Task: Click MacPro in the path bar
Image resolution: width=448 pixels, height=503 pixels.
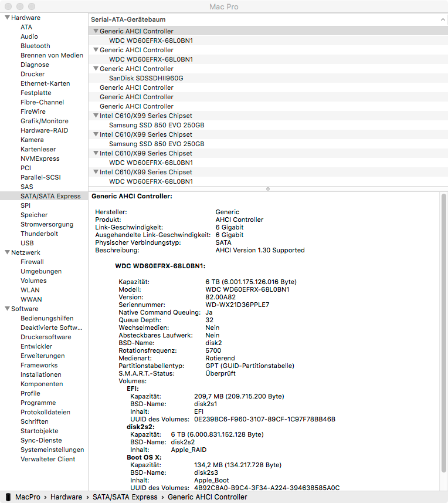Action: coord(28,497)
